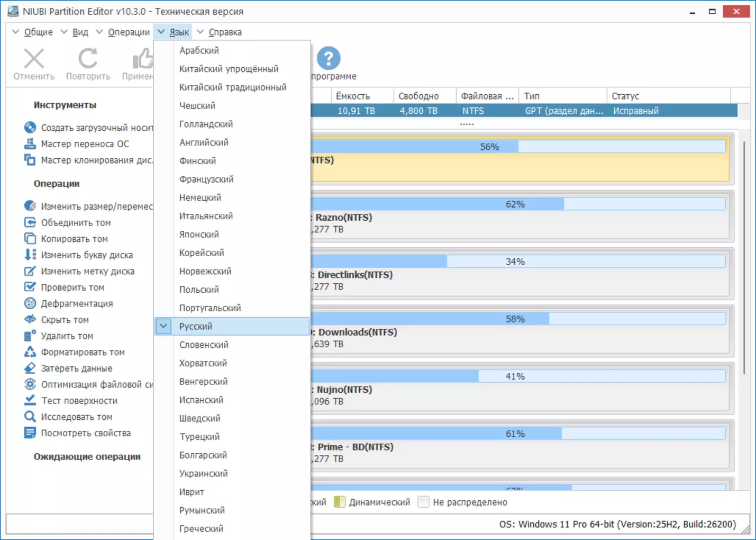Viewport: 756px width, 540px height.
Task: Click the Форматировать том link
Action: tap(83, 352)
